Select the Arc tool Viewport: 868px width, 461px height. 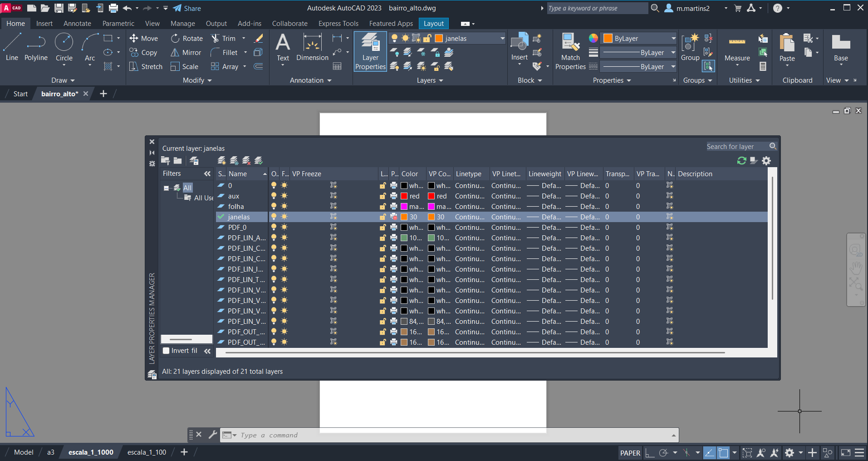pos(90,48)
